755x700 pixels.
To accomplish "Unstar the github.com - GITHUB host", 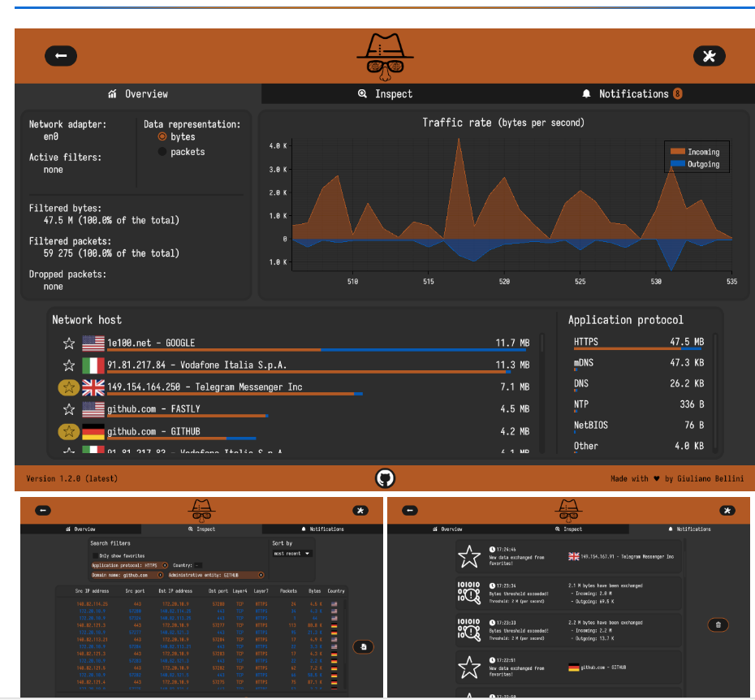I will tap(69, 432).
